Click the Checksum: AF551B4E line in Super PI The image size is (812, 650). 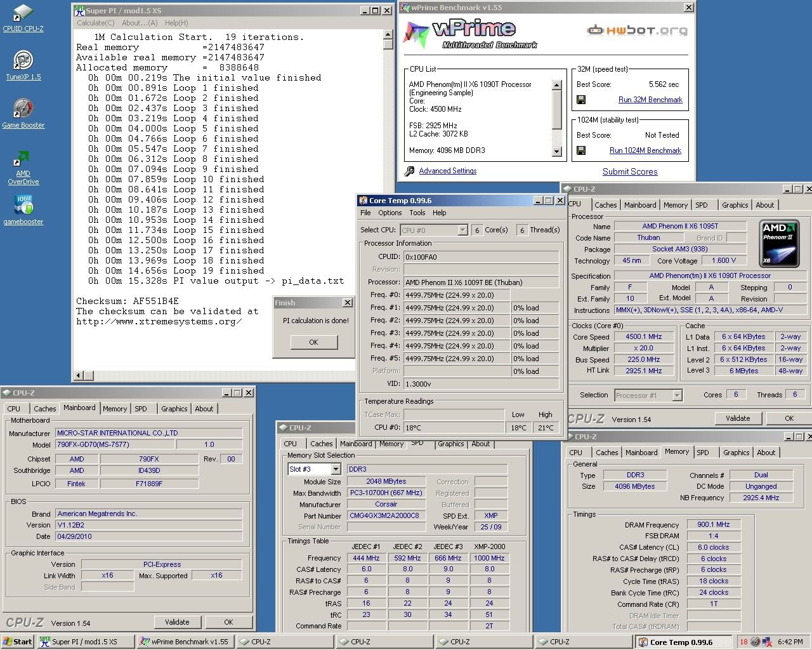(x=128, y=301)
